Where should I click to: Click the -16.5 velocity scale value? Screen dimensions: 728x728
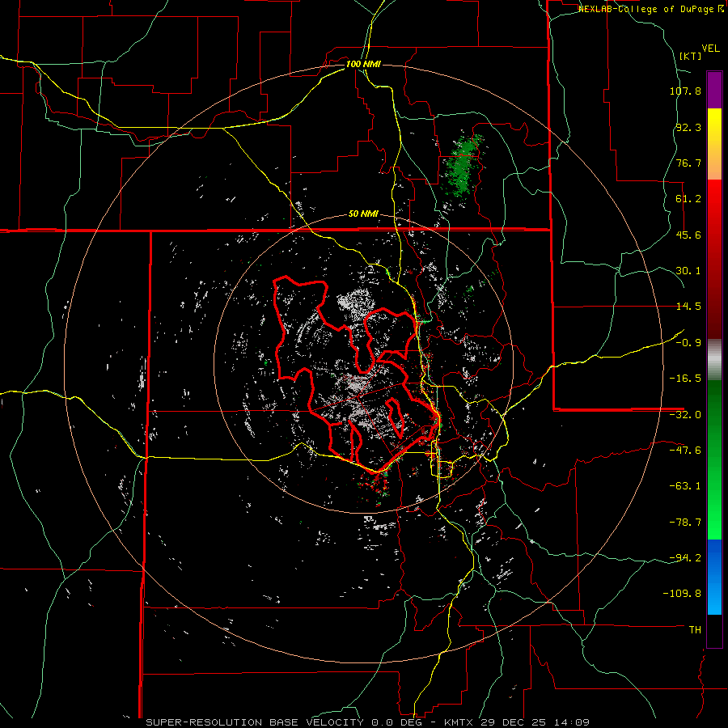click(685, 379)
